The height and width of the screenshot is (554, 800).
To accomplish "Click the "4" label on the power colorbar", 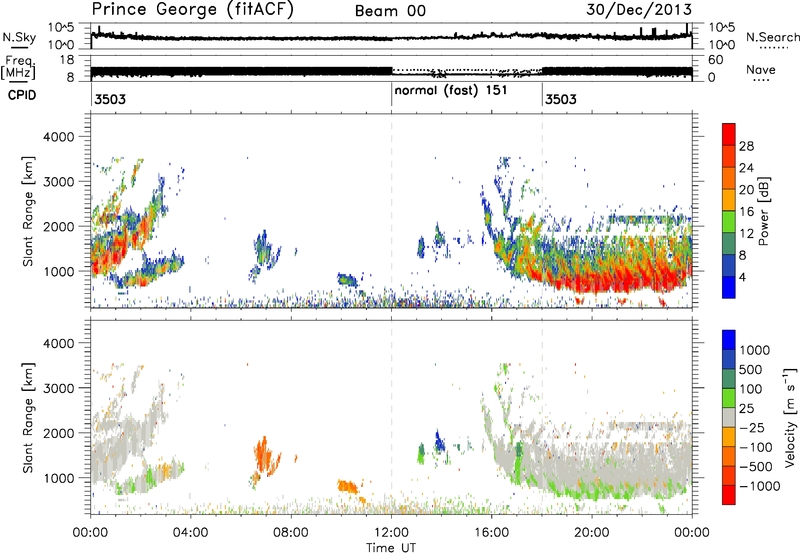I will [743, 277].
